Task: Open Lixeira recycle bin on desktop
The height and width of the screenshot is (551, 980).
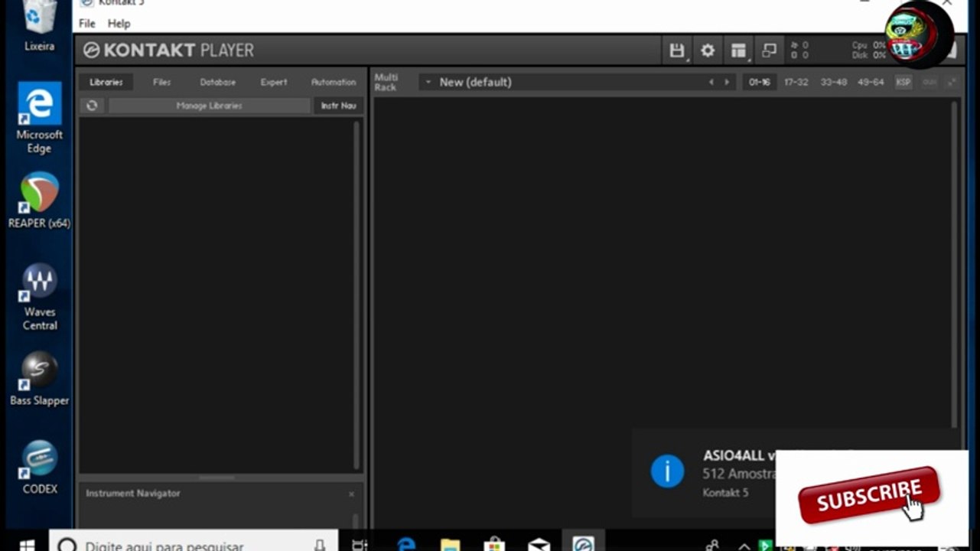Action: click(39, 27)
